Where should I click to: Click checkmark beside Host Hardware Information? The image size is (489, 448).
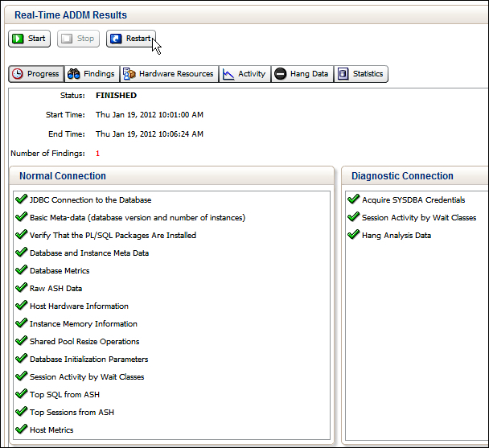(21, 306)
